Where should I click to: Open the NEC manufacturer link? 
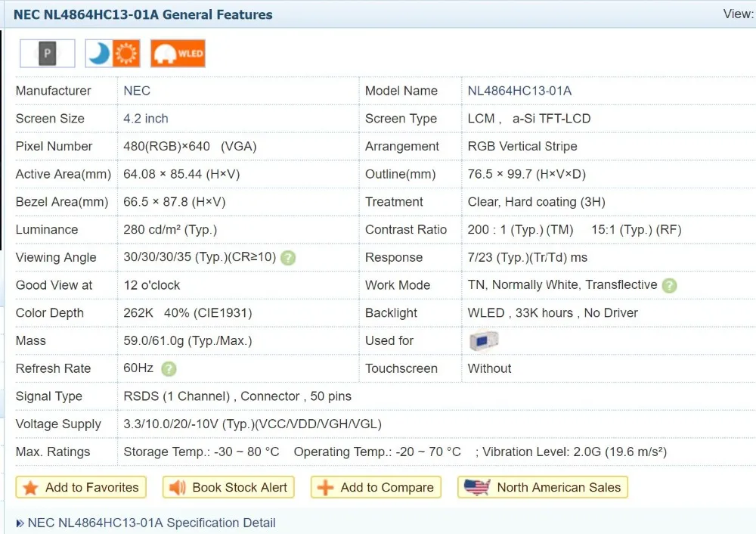click(x=137, y=91)
